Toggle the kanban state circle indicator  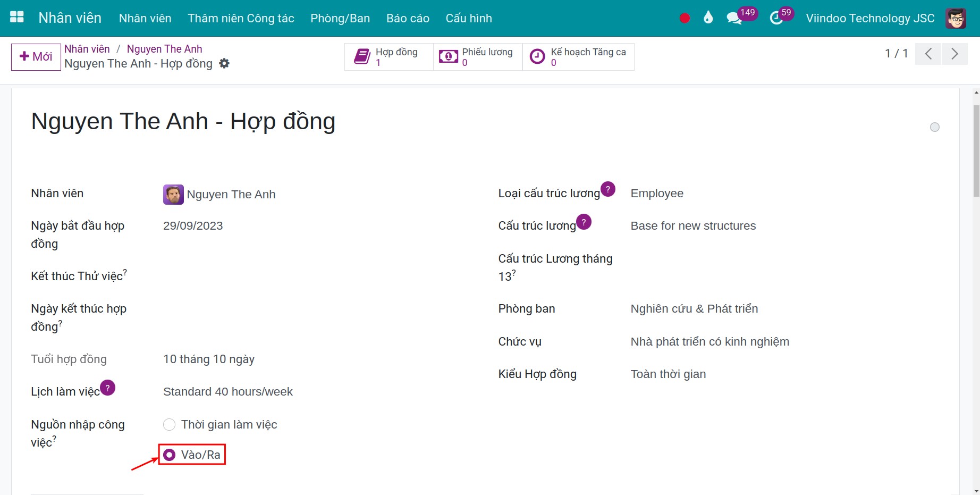(935, 127)
